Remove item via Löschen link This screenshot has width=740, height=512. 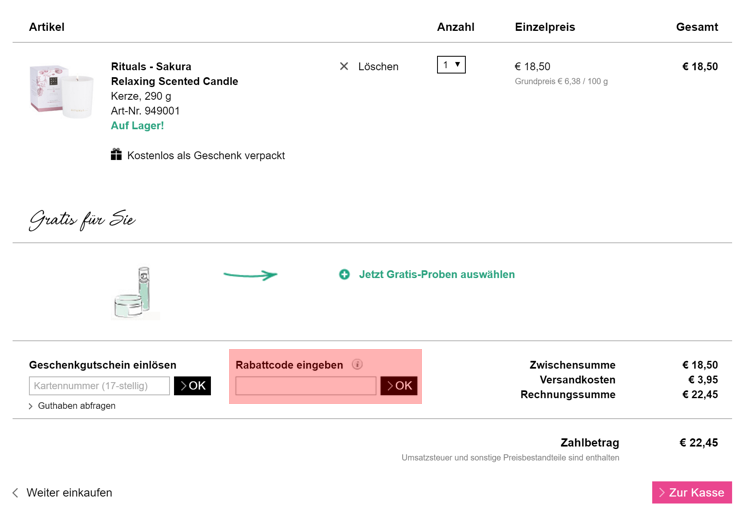pyautogui.click(x=378, y=67)
